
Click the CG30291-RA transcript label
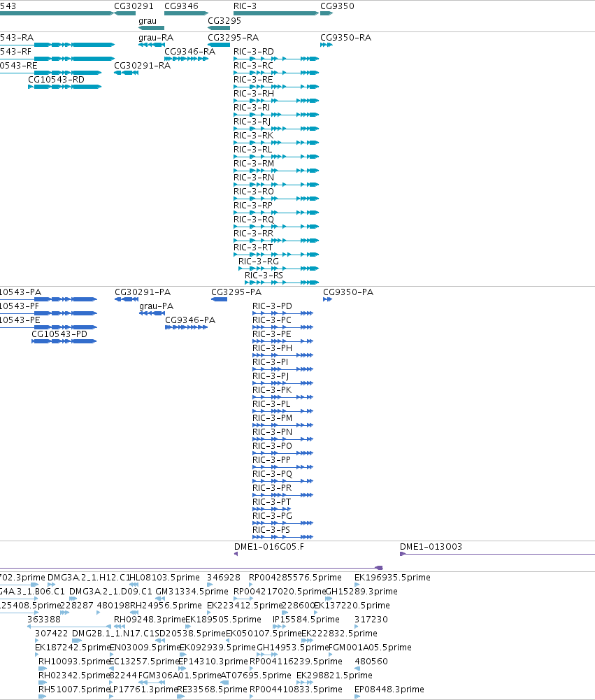tap(142, 66)
